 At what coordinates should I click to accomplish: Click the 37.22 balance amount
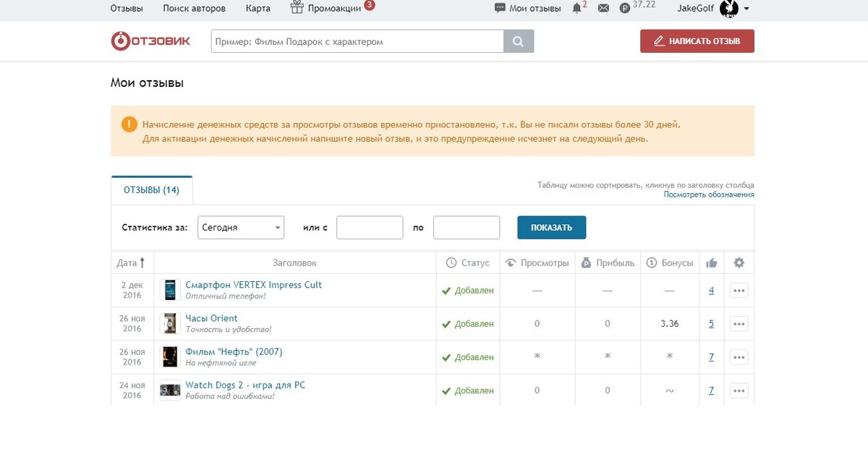click(644, 4)
